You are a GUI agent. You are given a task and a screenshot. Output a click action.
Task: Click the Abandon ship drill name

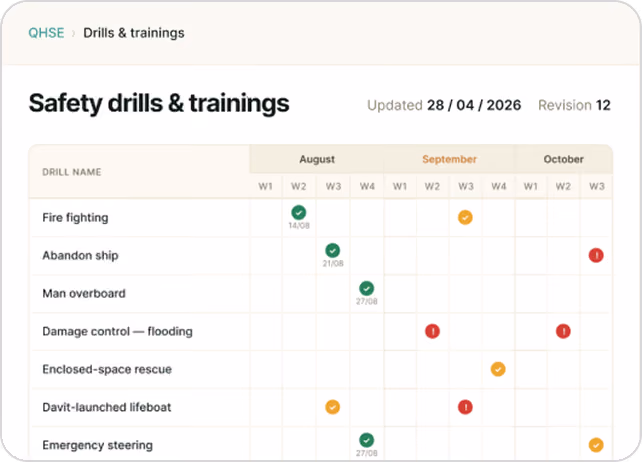[80, 256]
